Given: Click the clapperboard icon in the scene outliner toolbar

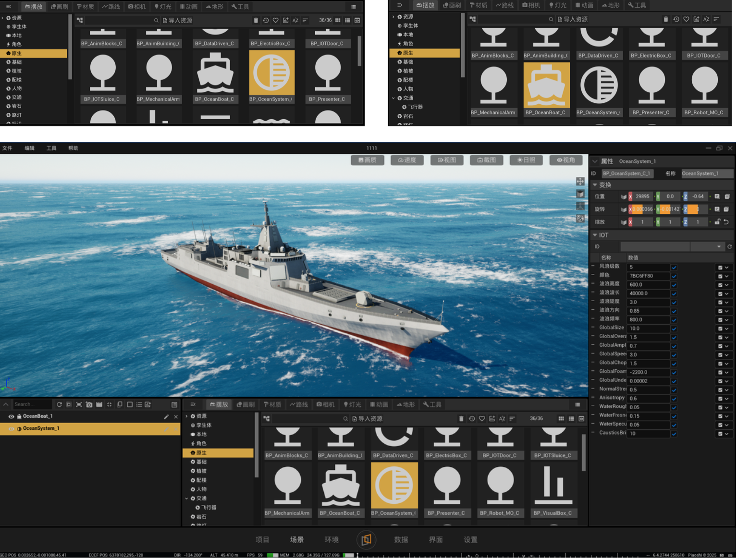Looking at the screenshot, I should (99, 404).
